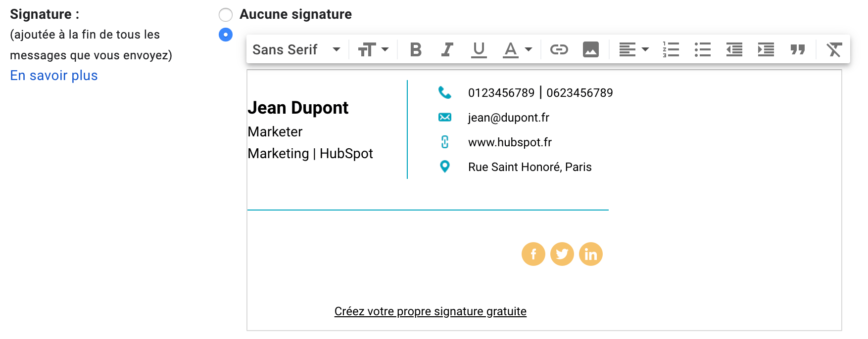Screen dimensions: 868x339
Task: Open the text size dropdown
Action: point(373,49)
